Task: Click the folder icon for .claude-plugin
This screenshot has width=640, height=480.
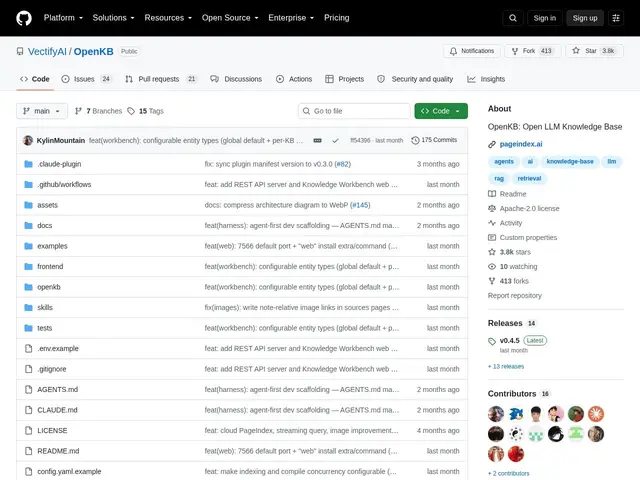Action: [28, 164]
